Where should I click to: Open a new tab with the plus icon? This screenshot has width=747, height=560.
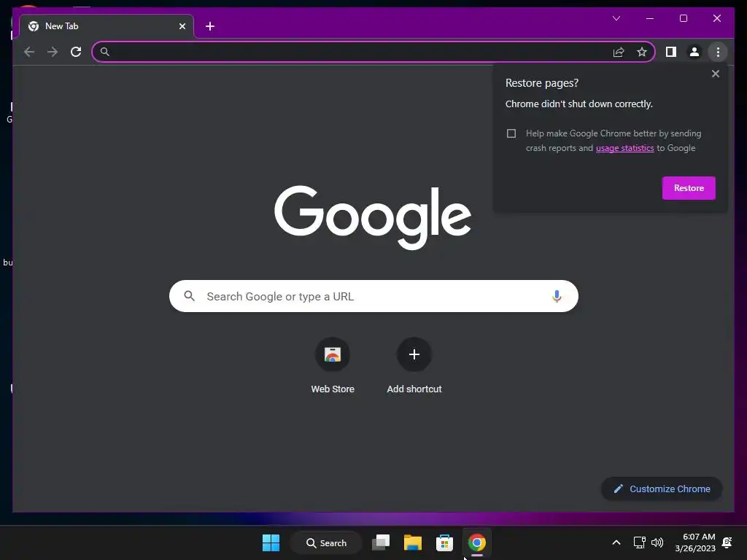(x=210, y=26)
